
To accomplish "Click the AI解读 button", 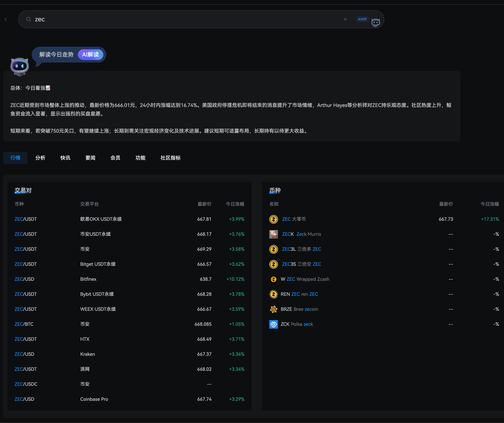I will coord(91,55).
